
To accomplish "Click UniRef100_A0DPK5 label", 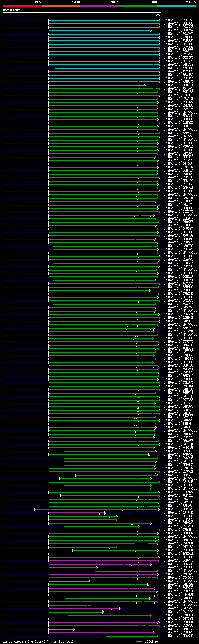I will coord(178,454).
